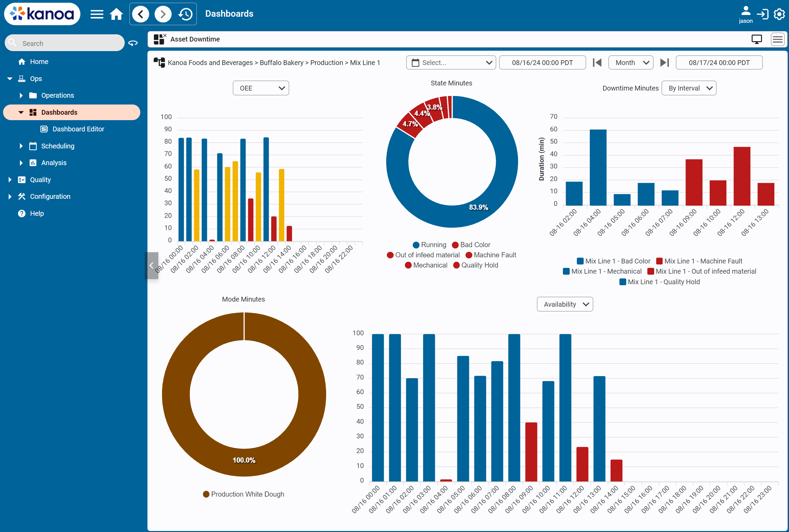Go to home via house icon

click(x=116, y=14)
